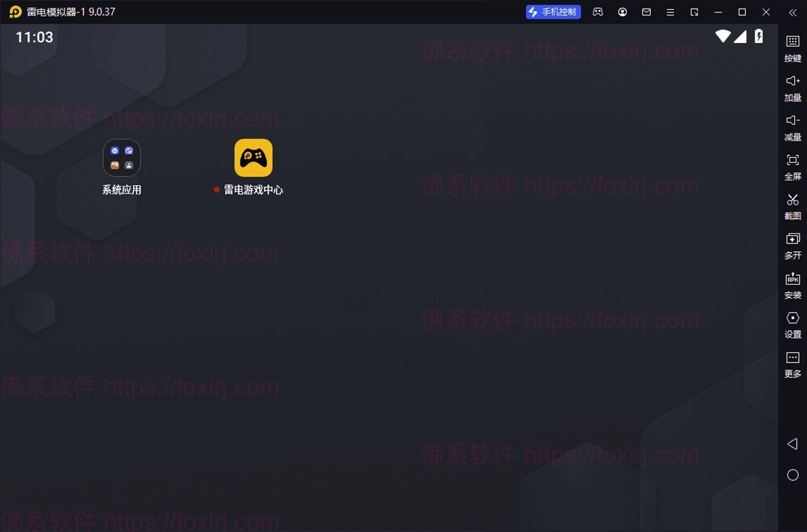Open the 多开 multi-instance manager
Viewport: 807px width, 532px height.
point(793,245)
